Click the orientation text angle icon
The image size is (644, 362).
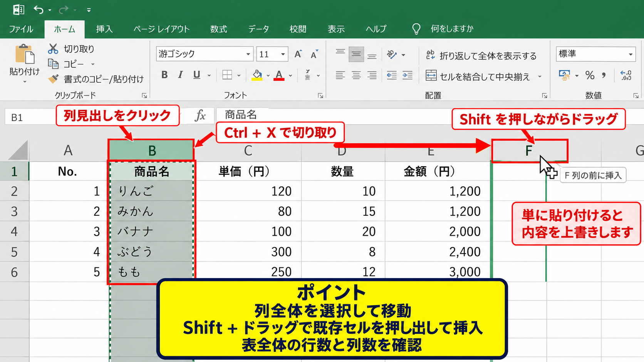click(x=392, y=55)
